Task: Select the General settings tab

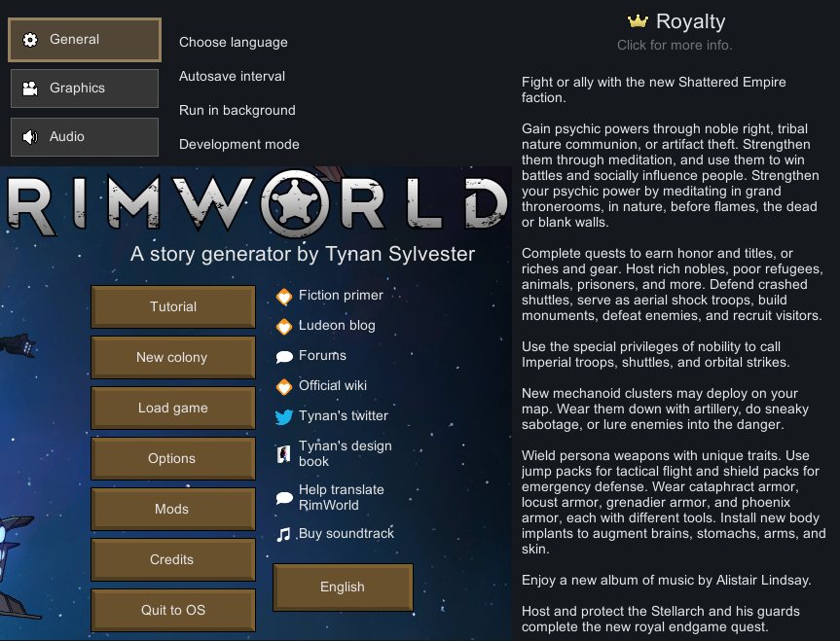Action: click(85, 40)
